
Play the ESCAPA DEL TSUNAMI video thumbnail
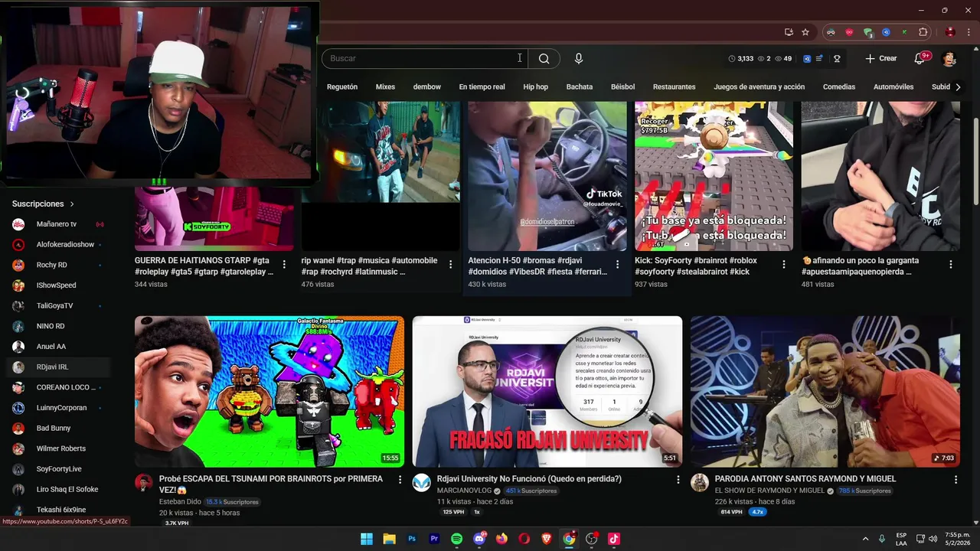269,392
